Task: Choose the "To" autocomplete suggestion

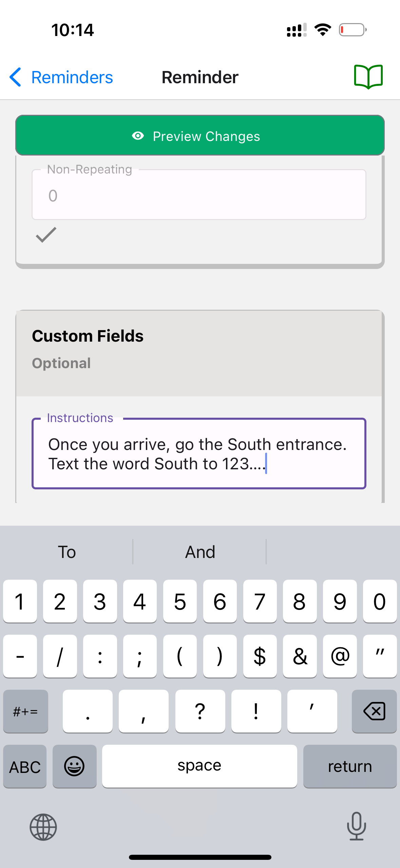Action: (67, 552)
